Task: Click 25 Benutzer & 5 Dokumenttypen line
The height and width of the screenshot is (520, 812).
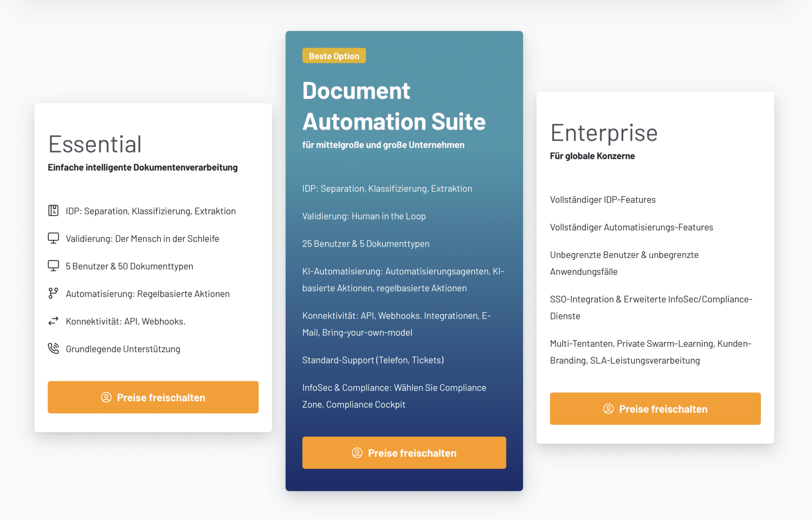Action: (x=366, y=244)
